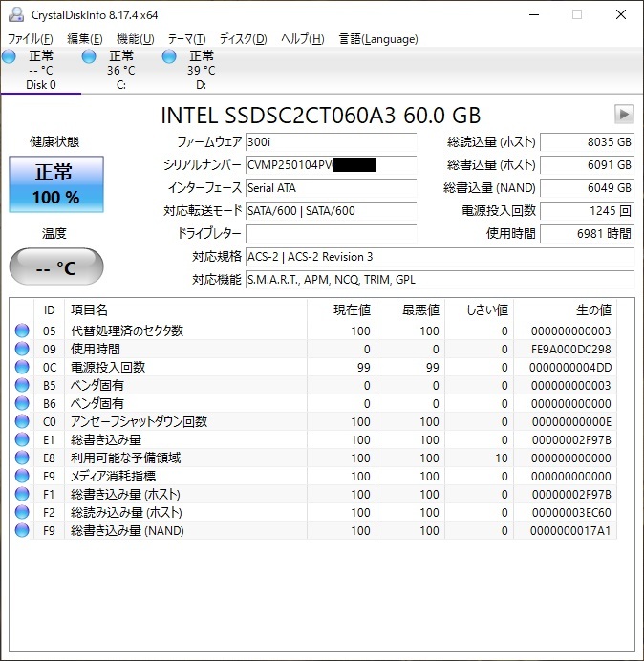Viewport: 644px width, 661px height.
Task: Close the CrystalDiskInfo window
Action: (621, 14)
